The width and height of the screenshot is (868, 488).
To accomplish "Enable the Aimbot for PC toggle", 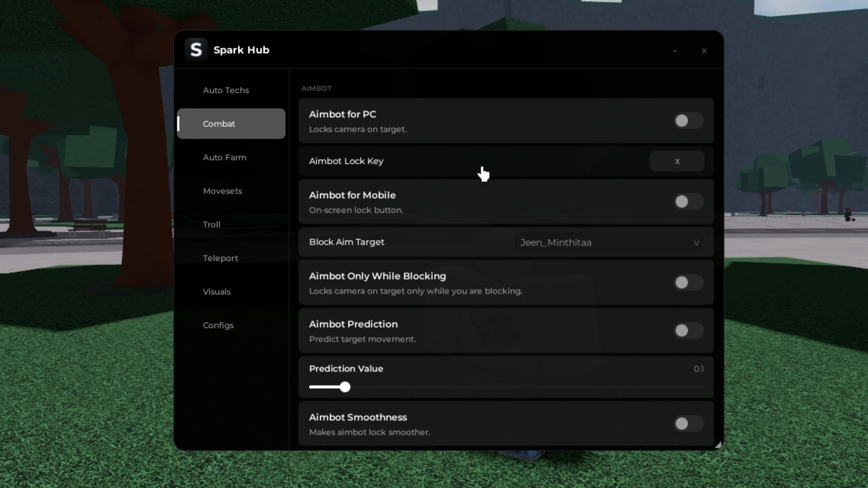I will (x=688, y=121).
